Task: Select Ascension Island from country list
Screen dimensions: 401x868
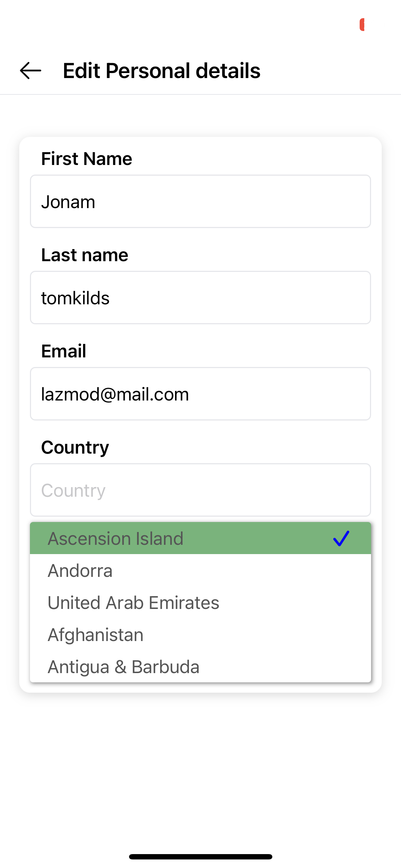Action: tap(115, 538)
